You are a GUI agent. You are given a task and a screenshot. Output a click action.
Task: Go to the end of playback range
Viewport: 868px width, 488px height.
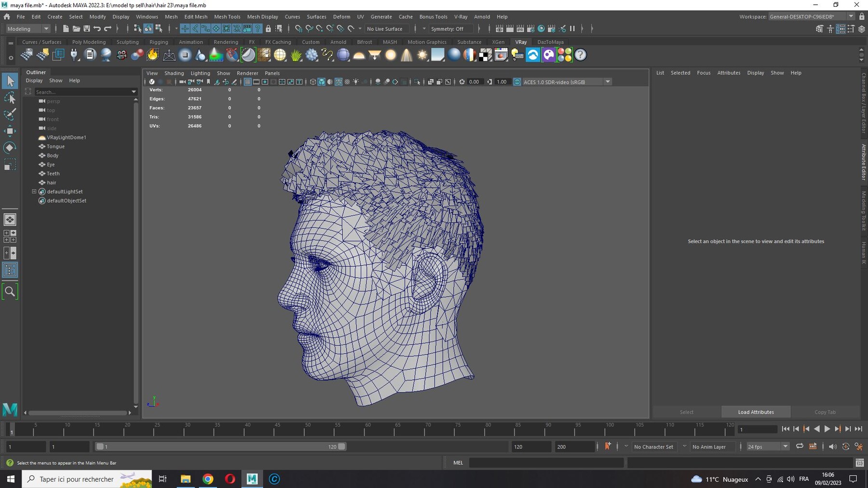click(858, 429)
